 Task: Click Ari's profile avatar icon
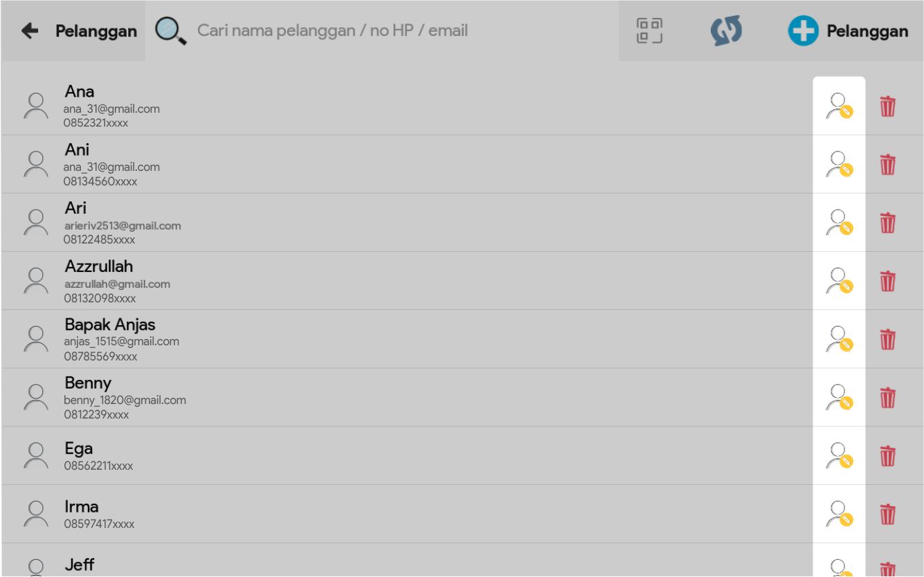click(x=35, y=223)
